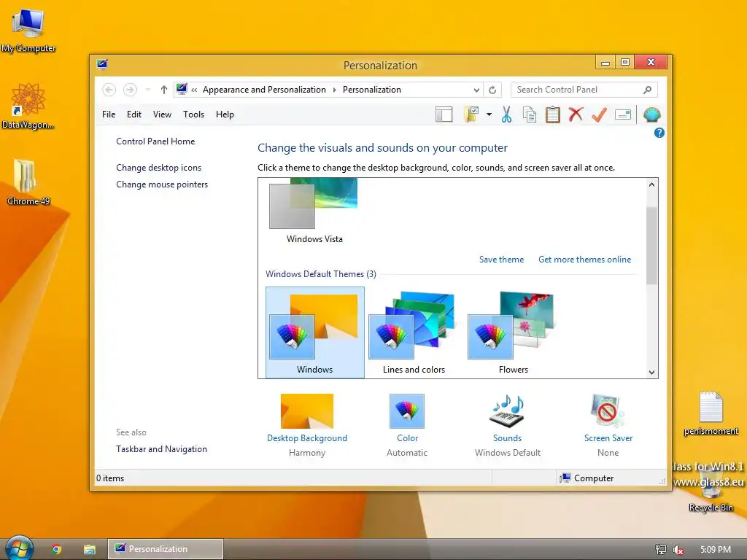The width and height of the screenshot is (747, 560).
Task: Click the Copy toolbar icon
Action: click(530, 114)
